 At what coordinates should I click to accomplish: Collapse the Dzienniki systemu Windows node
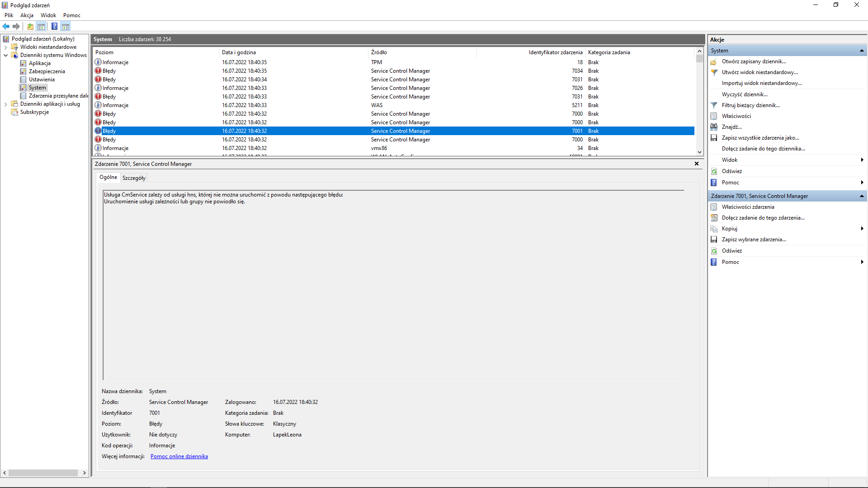(5, 55)
